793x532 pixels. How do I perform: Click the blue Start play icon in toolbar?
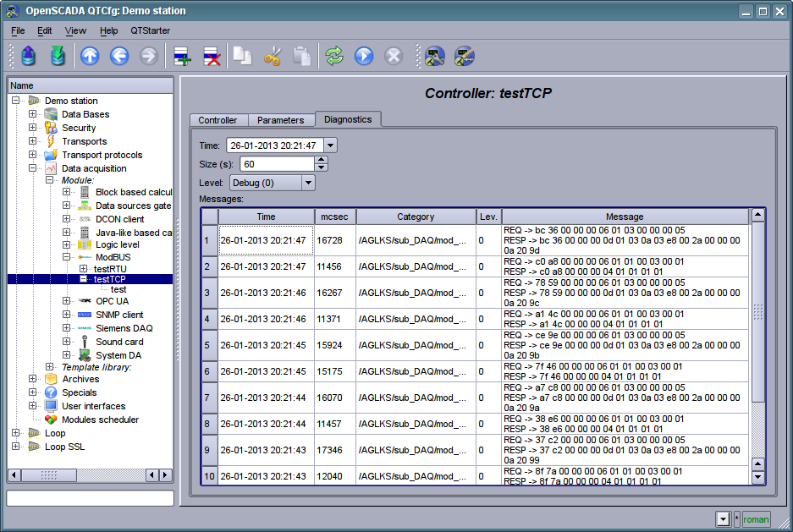point(364,57)
